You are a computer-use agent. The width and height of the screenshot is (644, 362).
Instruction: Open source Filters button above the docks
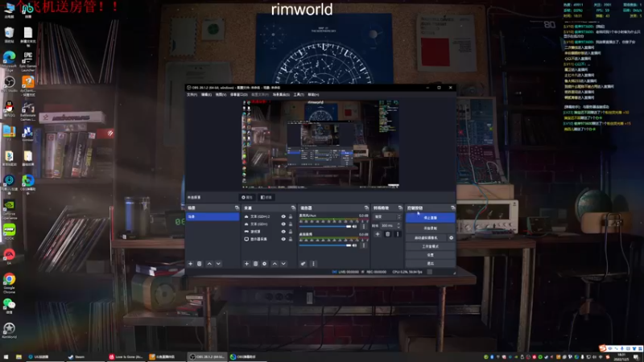click(x=266, y=197)
